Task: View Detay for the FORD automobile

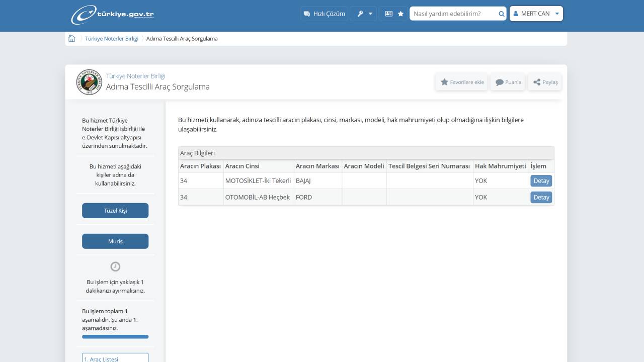Action: coord(541,197)
